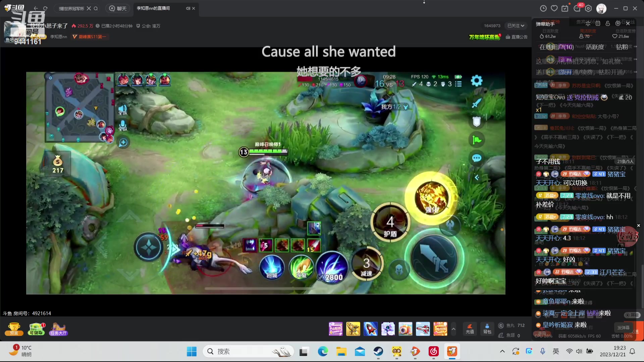This screenshot has width=644, height=362.
Task: Click the 发弹幕 send button
Action: coord(623,327)
